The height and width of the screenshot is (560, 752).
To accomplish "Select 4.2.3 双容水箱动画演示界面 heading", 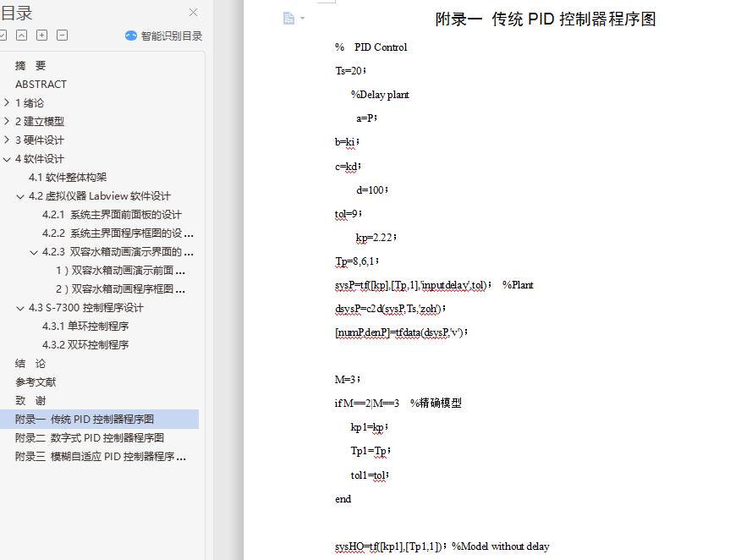I will click(118, 252).
